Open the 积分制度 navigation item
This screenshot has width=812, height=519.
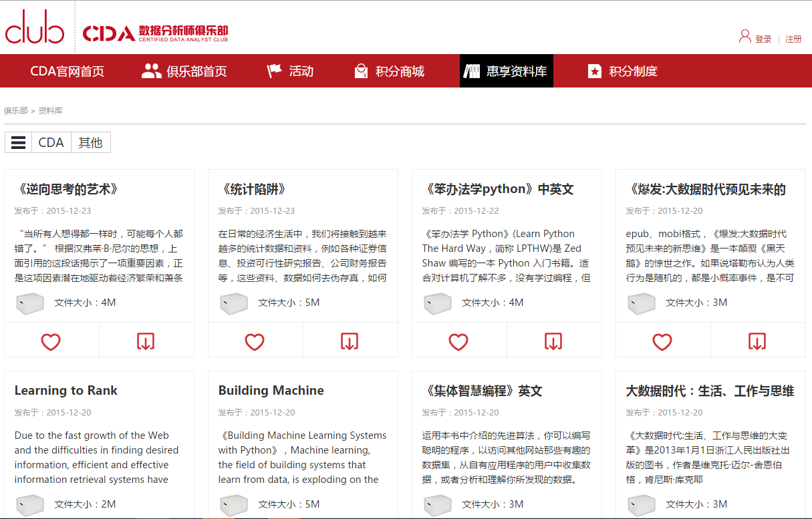click(622, 71)
